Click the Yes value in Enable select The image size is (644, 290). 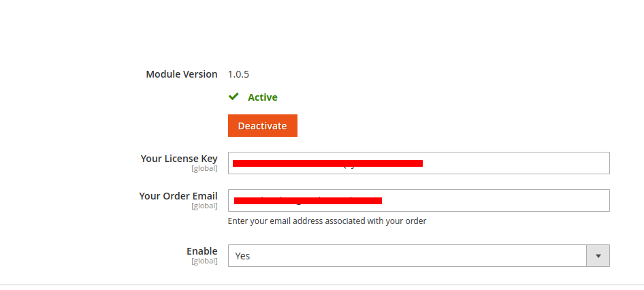point(242,256)
